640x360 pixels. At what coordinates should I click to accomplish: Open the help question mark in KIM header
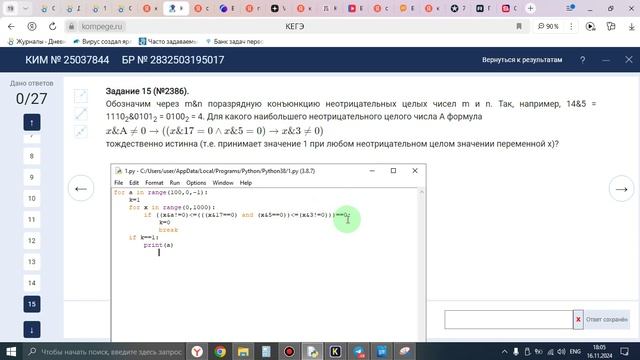click(582, 60)
